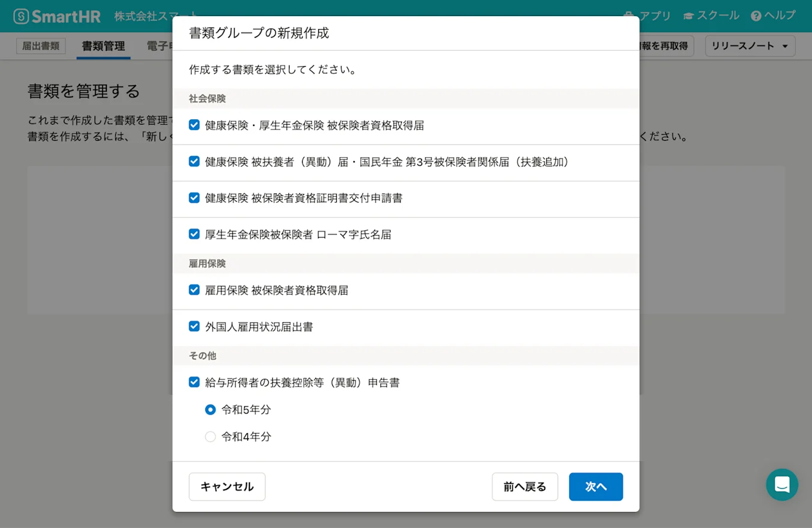Uncheck 給与所得者の扶養控除等（異動）申告書

point(194,382)
